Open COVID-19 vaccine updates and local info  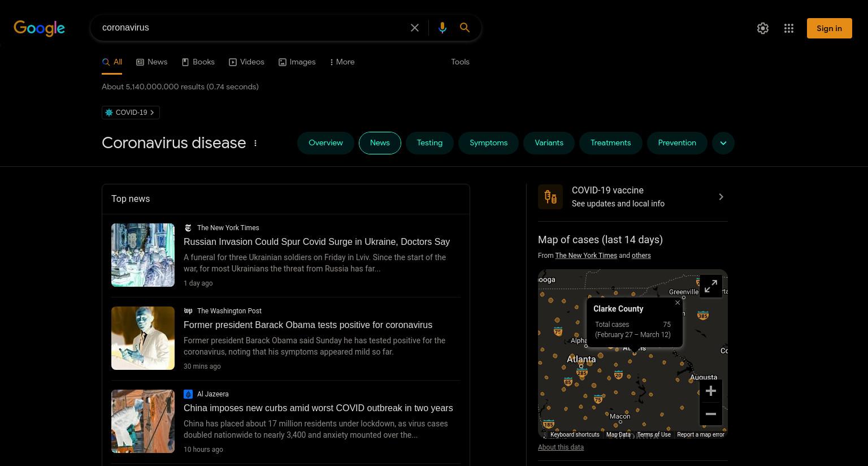633,197
